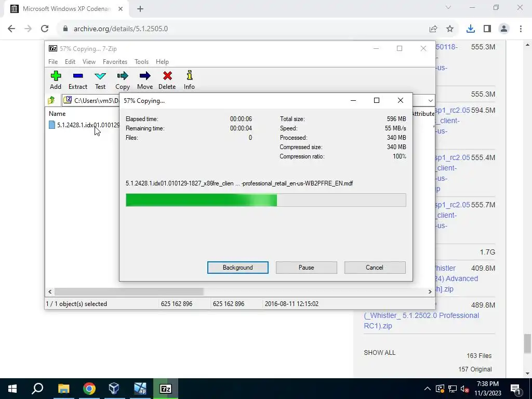The height and width of the screenshot is (399, 532).
Task: Open the Whistler Advanced zip link (409.8M)
Action: coord(457,278)
